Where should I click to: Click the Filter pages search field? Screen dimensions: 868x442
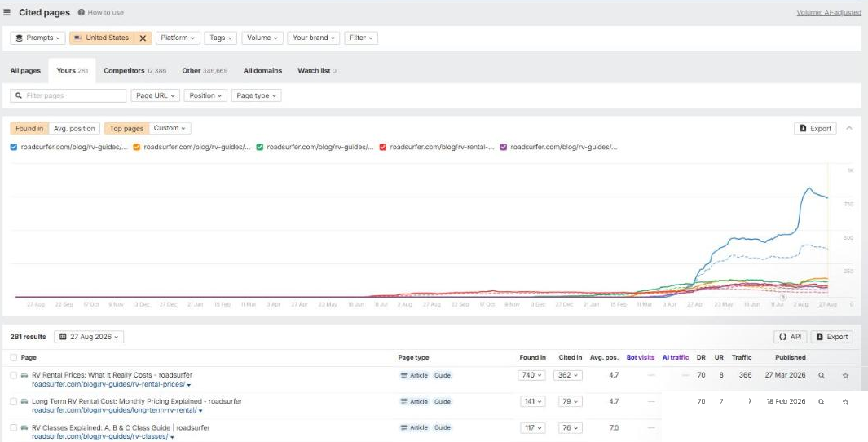pos(68,95)
